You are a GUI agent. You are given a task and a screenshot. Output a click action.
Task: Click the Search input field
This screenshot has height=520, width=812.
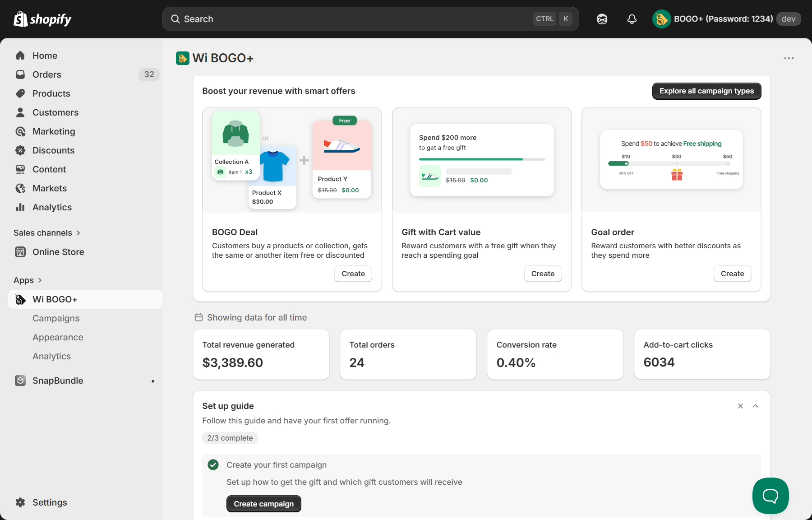pyautogui.click(x=371, y=19)
